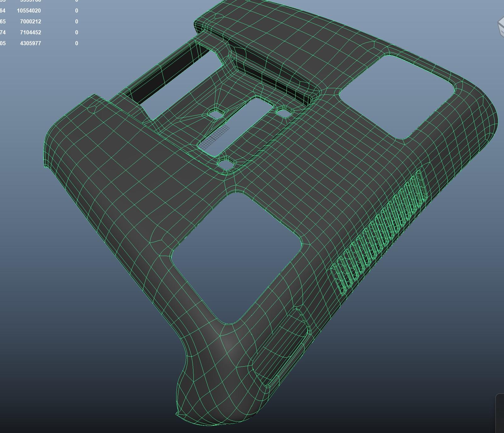This screenshot has height=433, width=504.
Task: Click the 0 in the 4305977 row
Action: [77, 43]
